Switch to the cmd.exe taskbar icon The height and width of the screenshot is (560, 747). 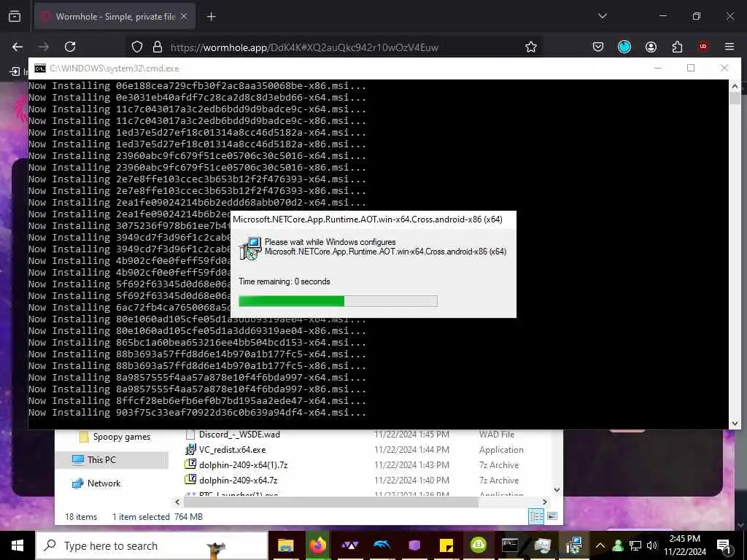[x=510, y=545]
